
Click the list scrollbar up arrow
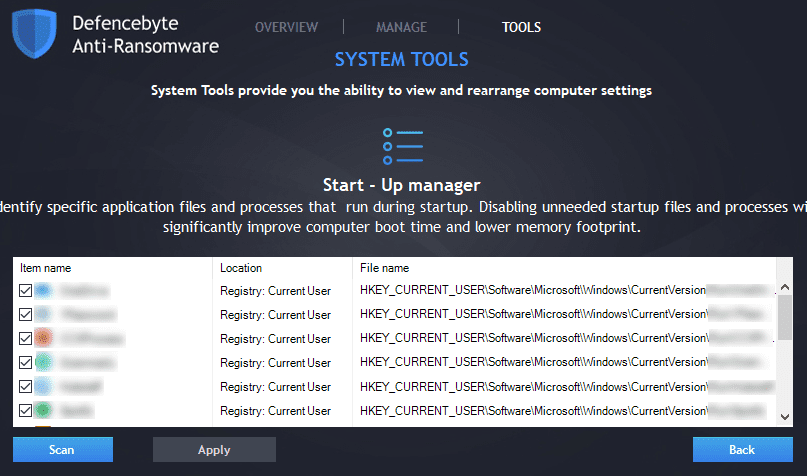click(x=785, y=287)
